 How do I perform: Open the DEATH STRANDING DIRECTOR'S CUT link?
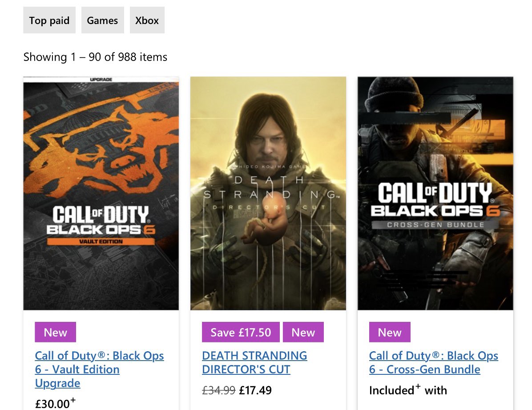(x=254, y=362)
